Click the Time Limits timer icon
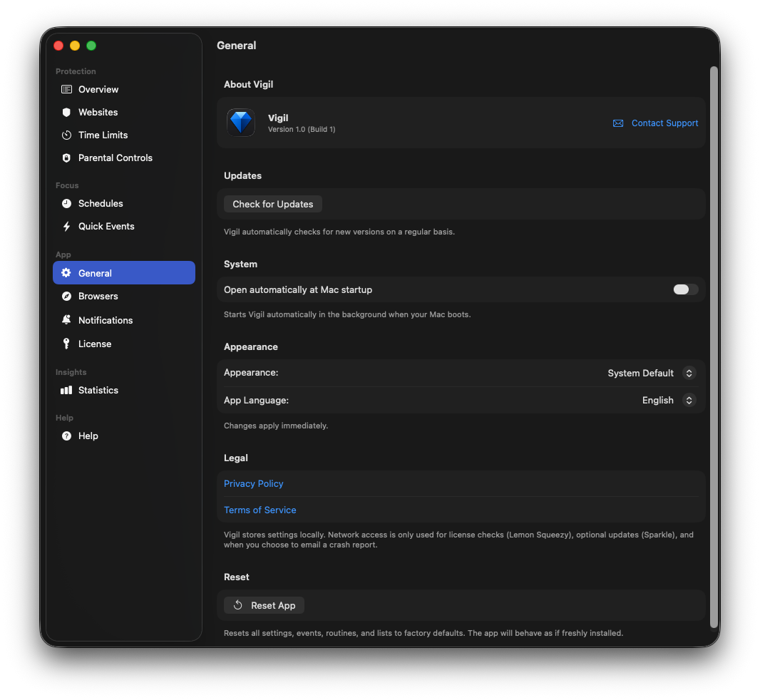This screenshot has width=760, height=700. point(66,135)
